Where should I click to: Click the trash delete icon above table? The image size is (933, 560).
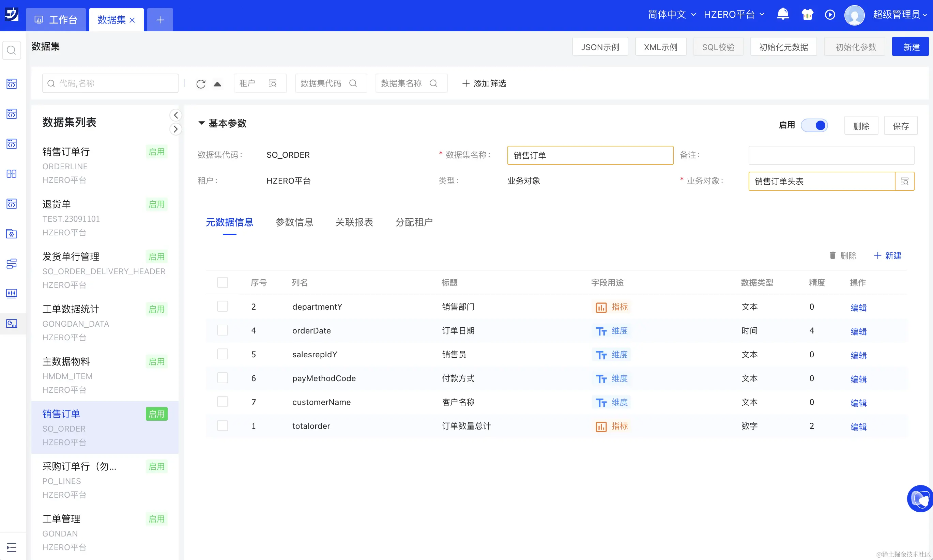tap(832, 255)
